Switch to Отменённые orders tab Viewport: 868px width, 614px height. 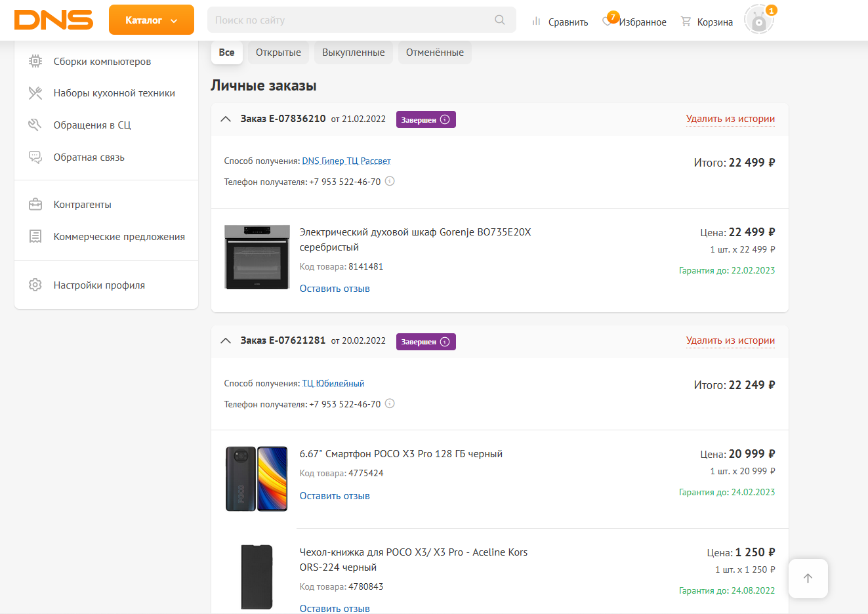tap(435, 52)
